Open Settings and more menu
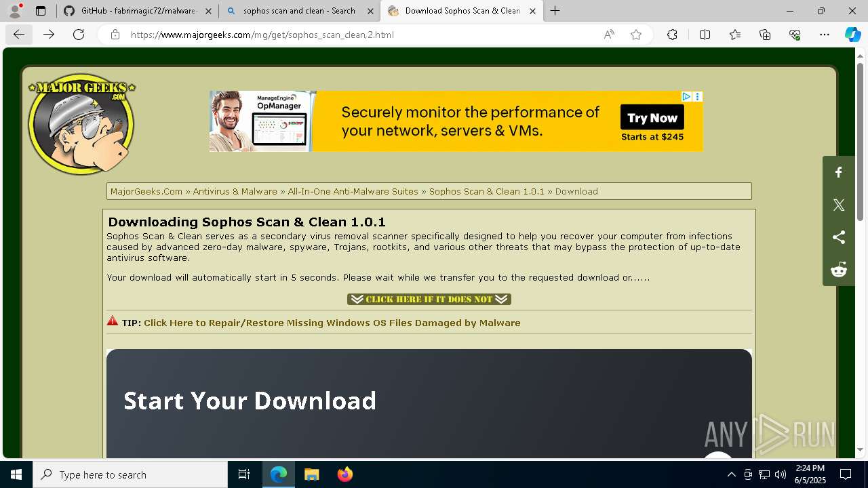 tap(825, 35)
